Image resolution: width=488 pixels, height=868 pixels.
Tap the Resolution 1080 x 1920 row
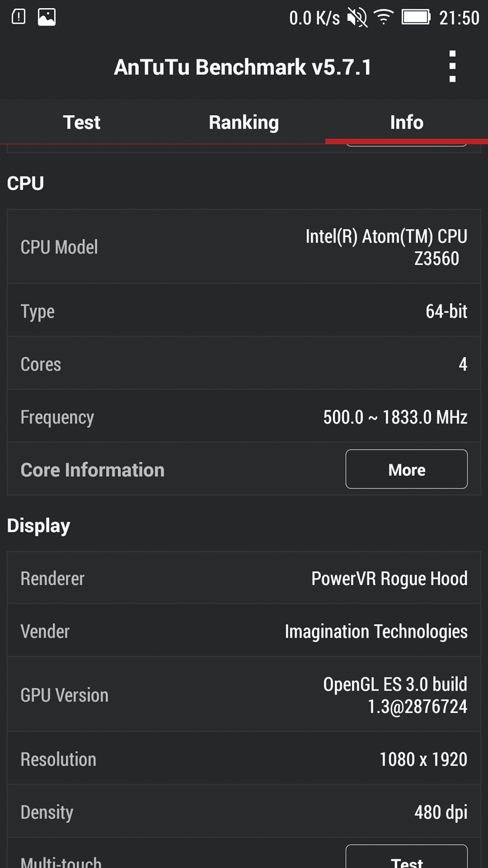pos(243,759)
